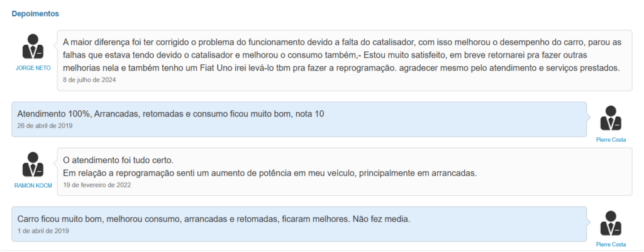The width and height of the screenshot is (644, 252).
Task: Open the RAMON KOCM name link
Action: 33,186
